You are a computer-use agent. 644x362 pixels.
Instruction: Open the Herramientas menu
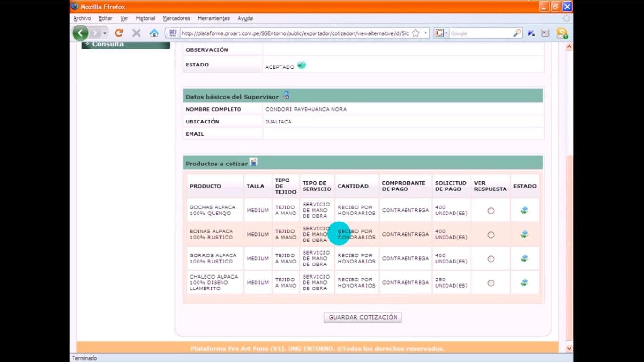pos(214,18)
